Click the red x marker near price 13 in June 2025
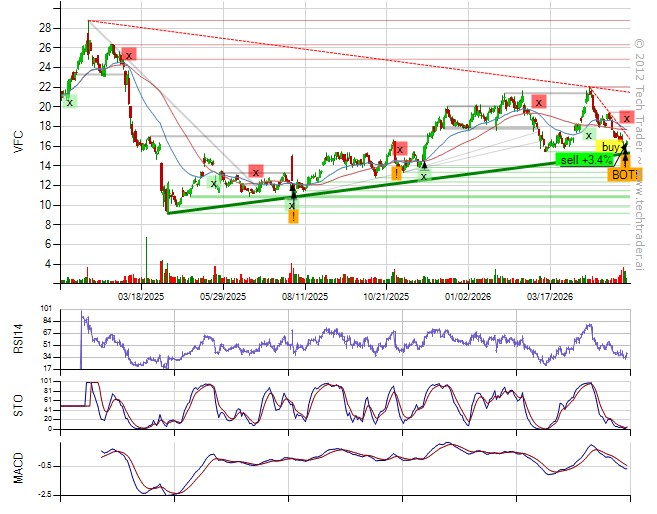The width and height of the screenshot is (657, 514). 256,172
